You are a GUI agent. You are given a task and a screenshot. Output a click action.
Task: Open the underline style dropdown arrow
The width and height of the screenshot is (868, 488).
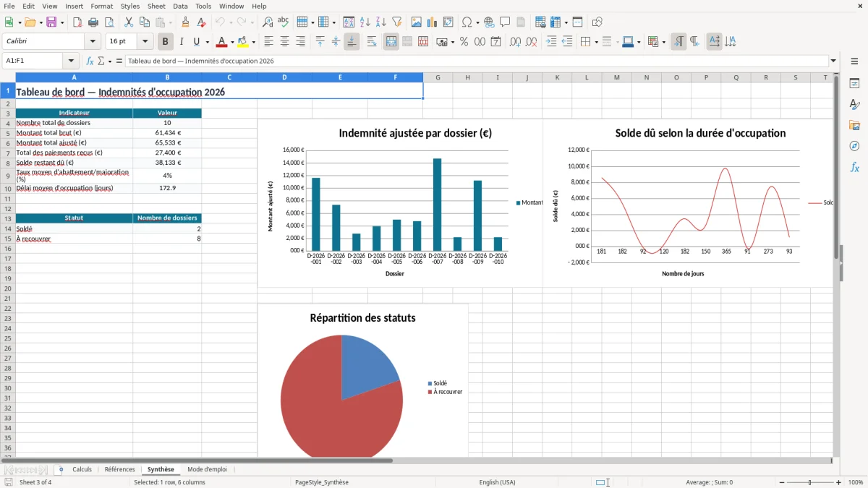(x=207, y=42)
